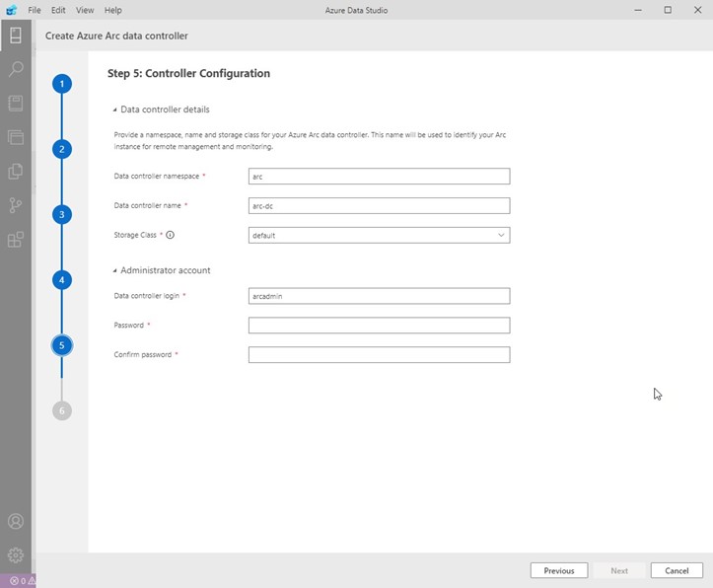Go to wizard step 4 circle
Image resolution: width=713 pixels, height=588 pixels.
click(62, 280)
